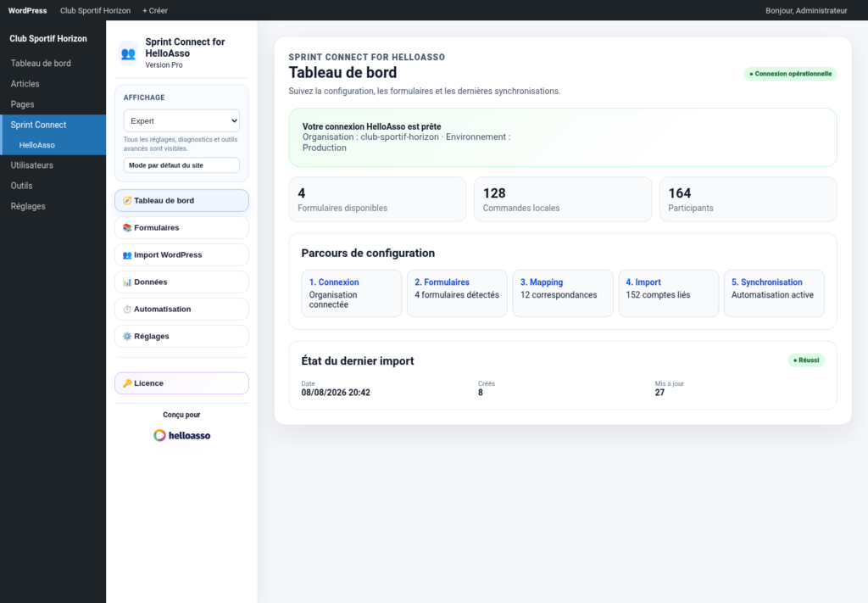Click the 128 Commandes locales stat card

(563, 199)
